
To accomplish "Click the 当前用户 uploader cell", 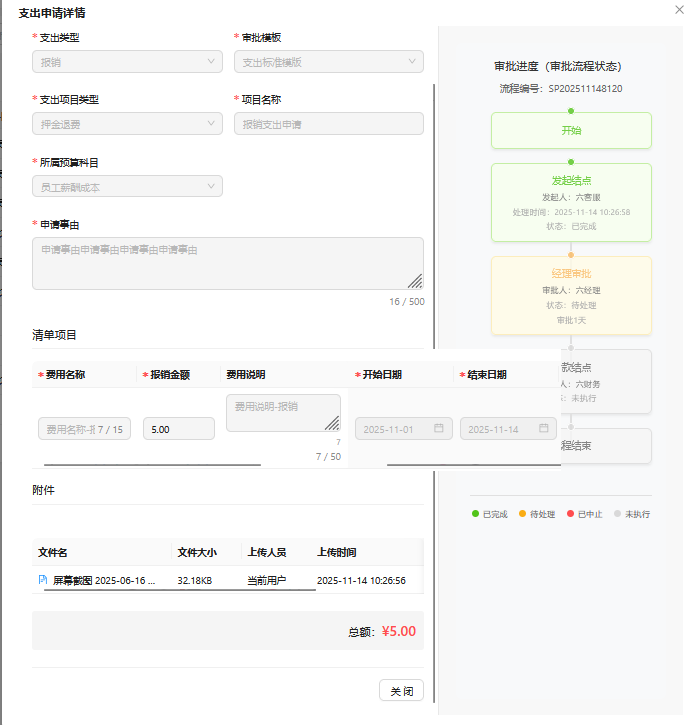I will [267, 580].
